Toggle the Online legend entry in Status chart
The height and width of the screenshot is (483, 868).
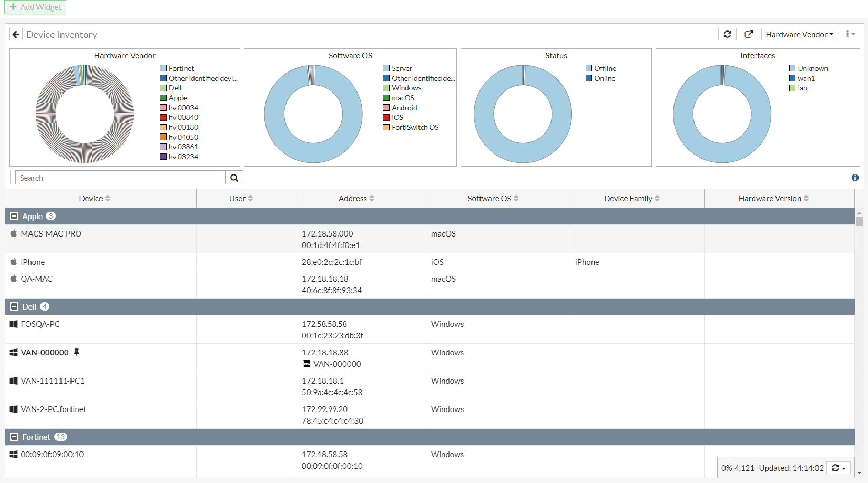(600, 78)
